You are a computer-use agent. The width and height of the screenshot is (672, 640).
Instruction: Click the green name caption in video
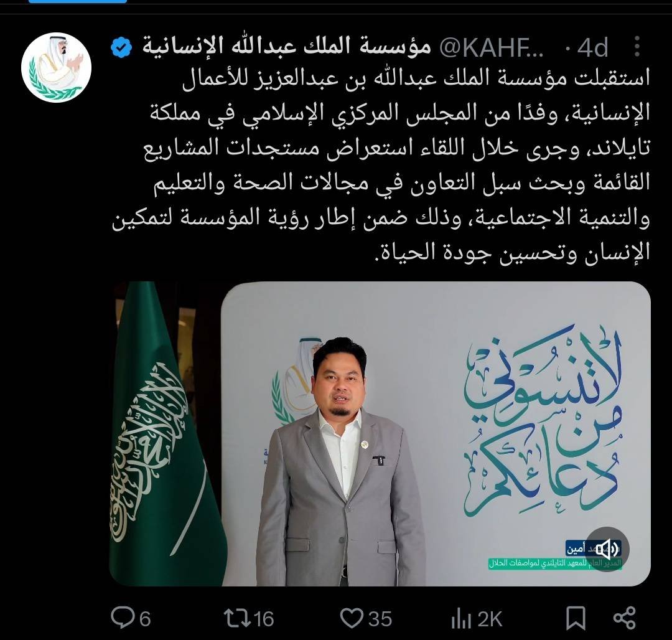pos(555,563)
